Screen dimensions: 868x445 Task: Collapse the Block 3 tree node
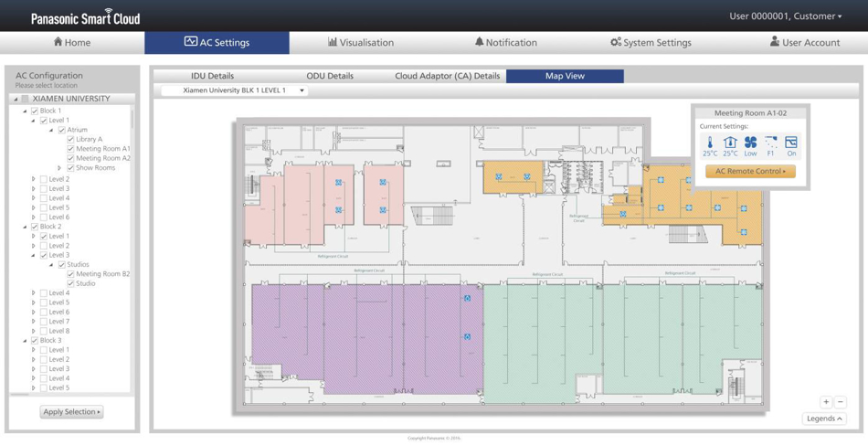point(25,341)
